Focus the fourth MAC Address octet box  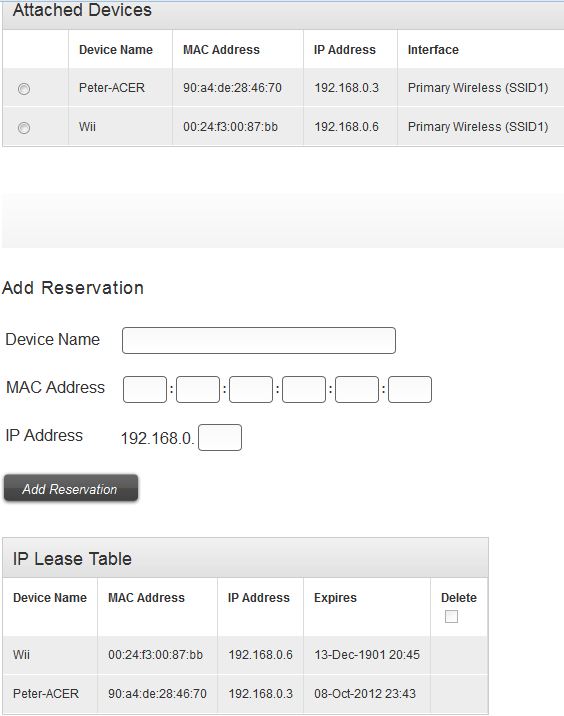[x=304, y=389]
